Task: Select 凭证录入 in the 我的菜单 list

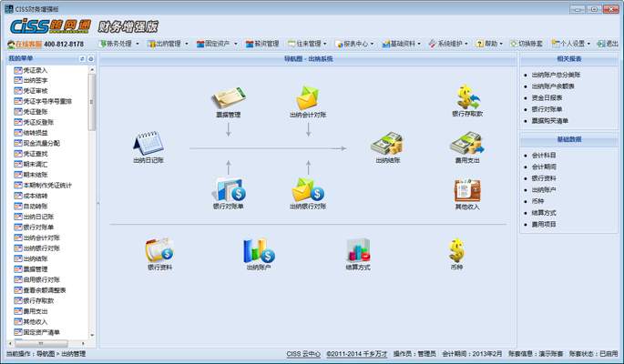Action: pos(35,70)
